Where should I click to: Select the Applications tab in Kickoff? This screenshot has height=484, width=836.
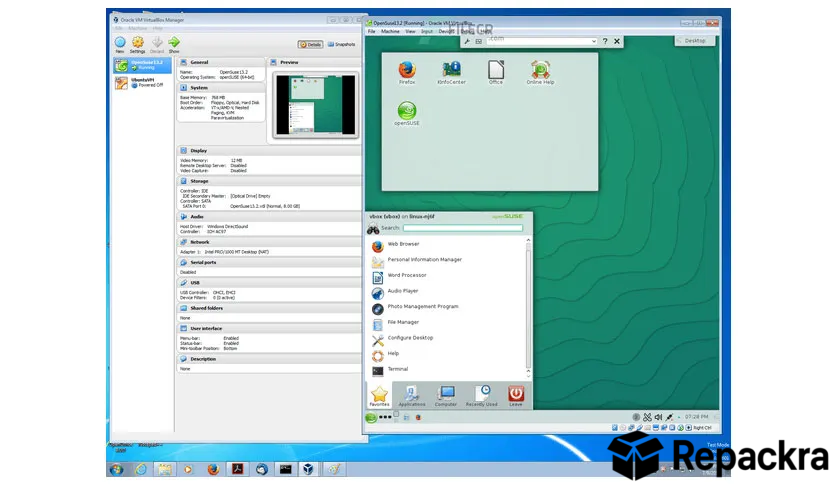pos(412,396)
